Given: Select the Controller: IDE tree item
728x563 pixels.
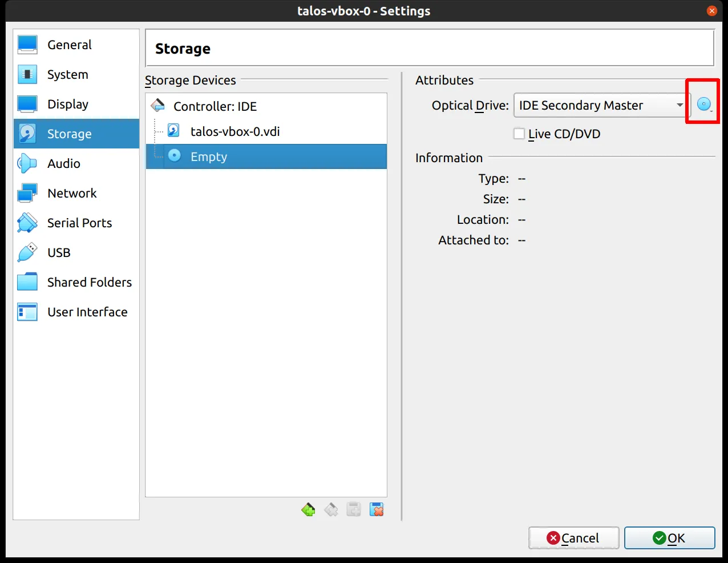Looking at the screenshot, I should [215, 106].
